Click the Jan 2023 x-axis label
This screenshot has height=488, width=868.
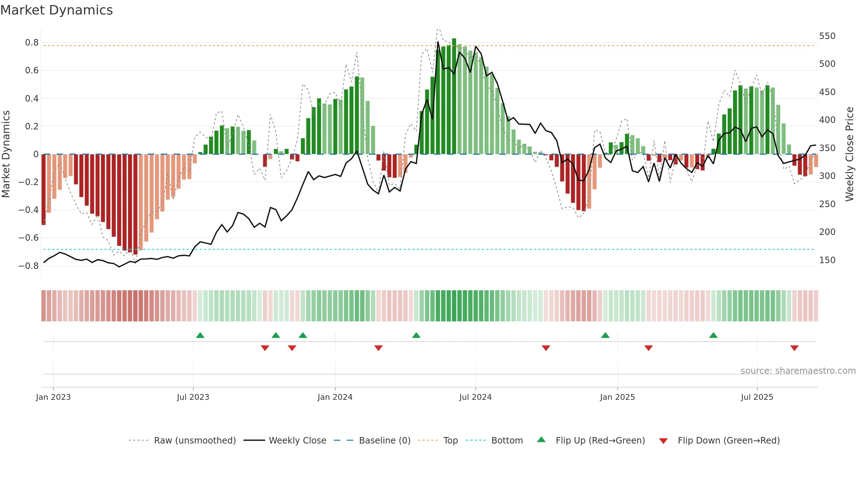tap(53, 397)
